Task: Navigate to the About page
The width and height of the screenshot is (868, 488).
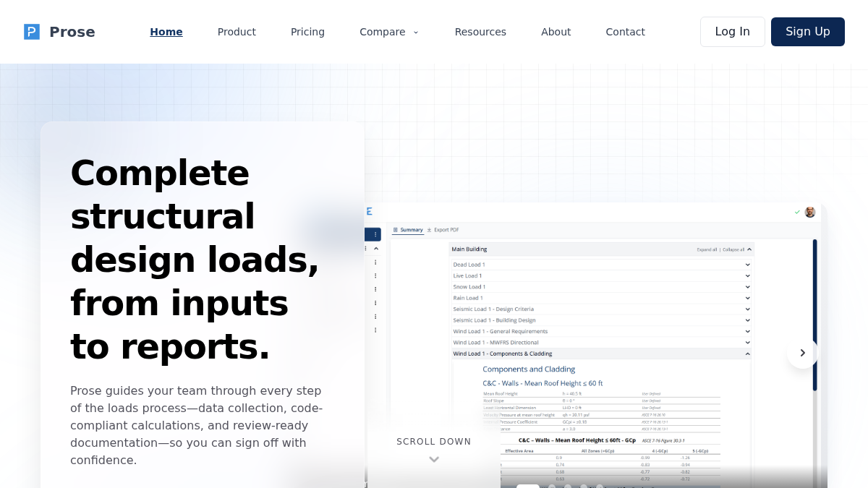Action: coord(556,32)
